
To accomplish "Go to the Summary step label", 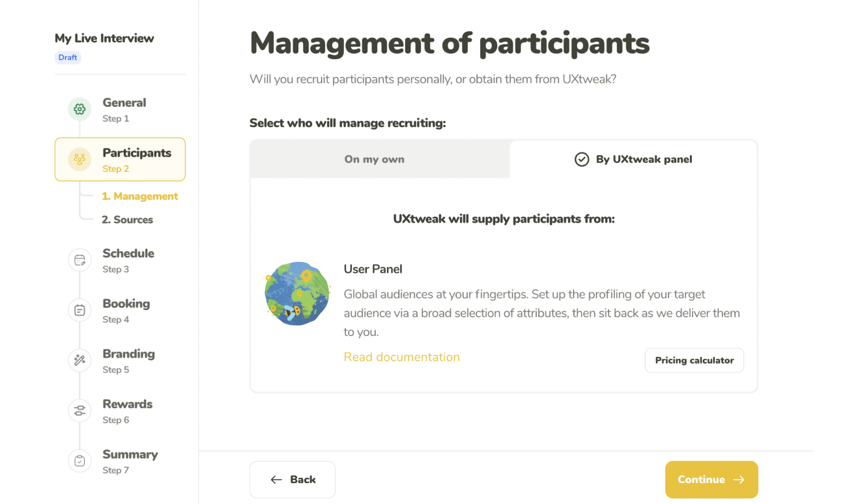I will click(130, 455).
